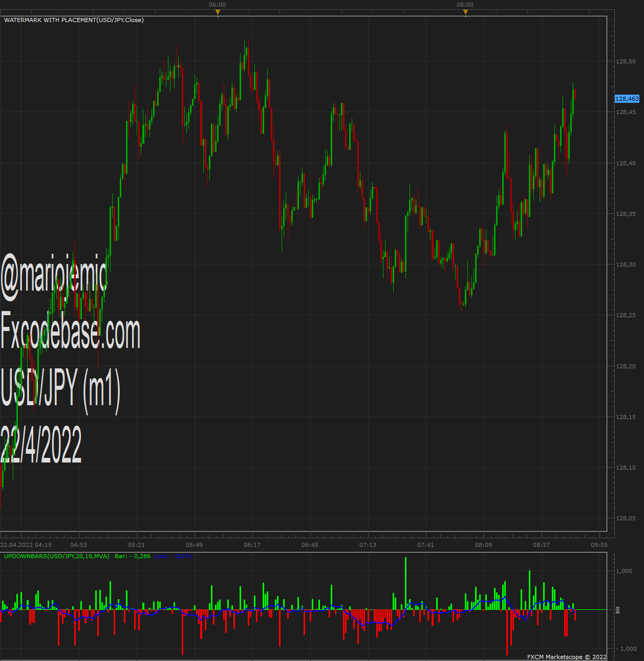This screenshot has width=644, height=661.
Task: Click the 08:00 orange session marker
Action: tap(465, 12)
